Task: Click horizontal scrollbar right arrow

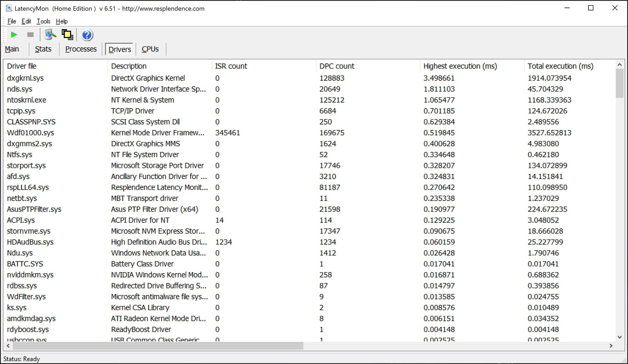Action: coord(611,346)
